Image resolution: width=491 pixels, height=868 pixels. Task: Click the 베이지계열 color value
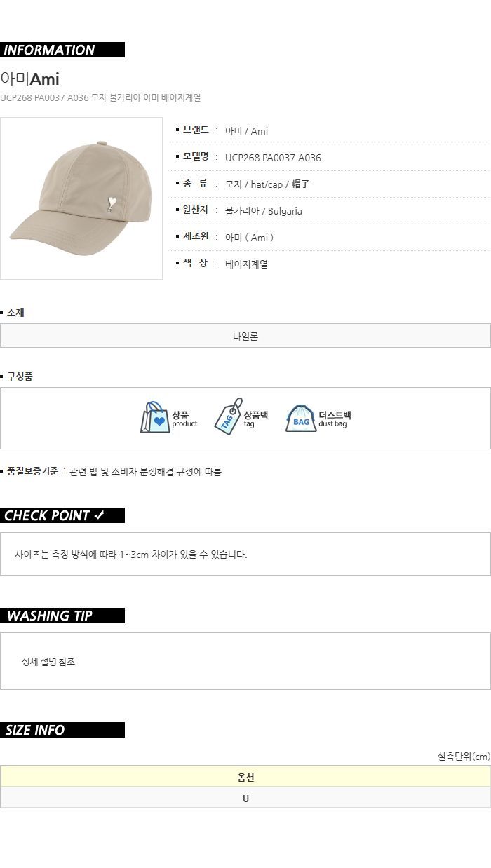pos(246,264)
